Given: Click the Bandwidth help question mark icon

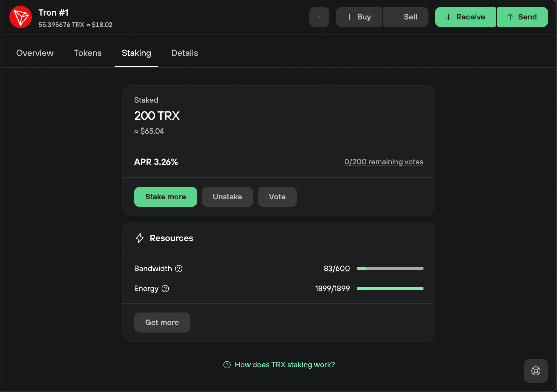Looking at the screenshot, I should pos(179,269).
